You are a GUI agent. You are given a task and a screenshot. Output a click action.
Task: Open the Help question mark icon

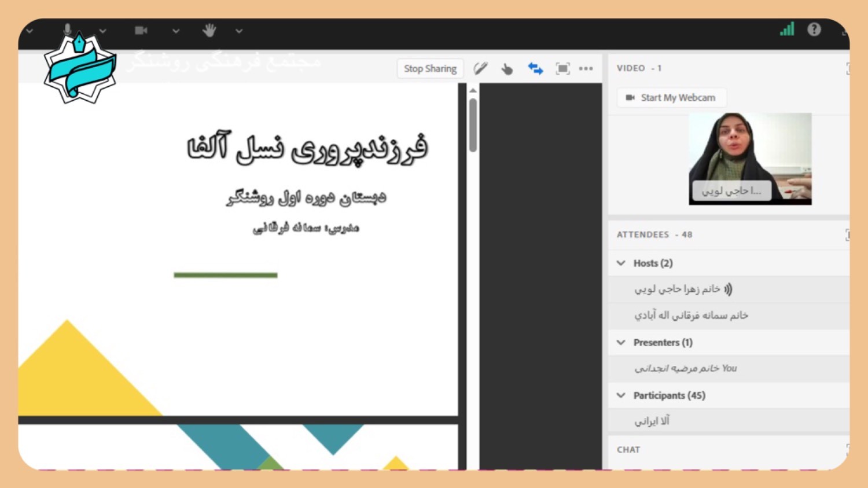pyautogui.click(x=814, y=29)
